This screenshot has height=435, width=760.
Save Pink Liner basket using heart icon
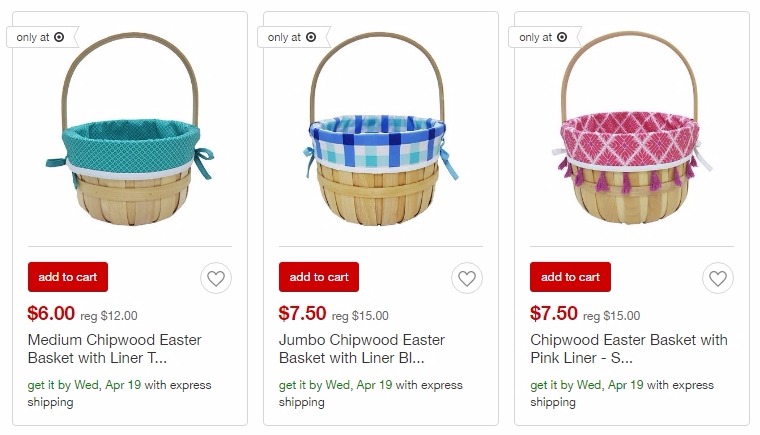tap(718, 278)
